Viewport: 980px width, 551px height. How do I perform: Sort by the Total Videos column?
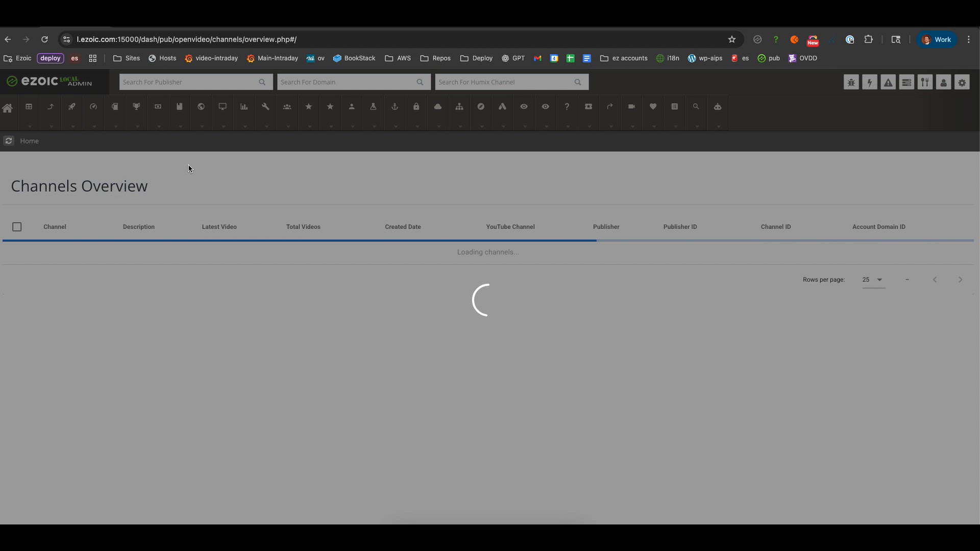(x=303, y=227)
